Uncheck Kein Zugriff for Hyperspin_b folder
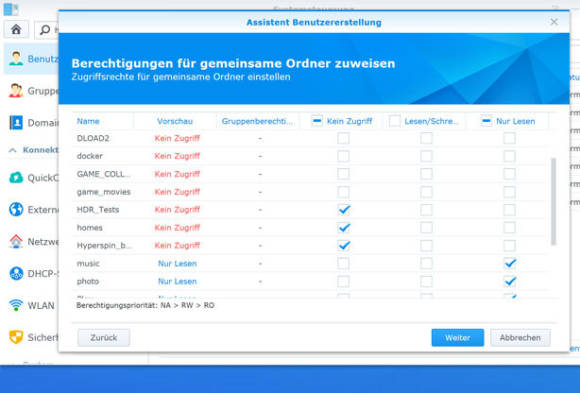This screenshot has height=393, width=580. tap(343, 245)
